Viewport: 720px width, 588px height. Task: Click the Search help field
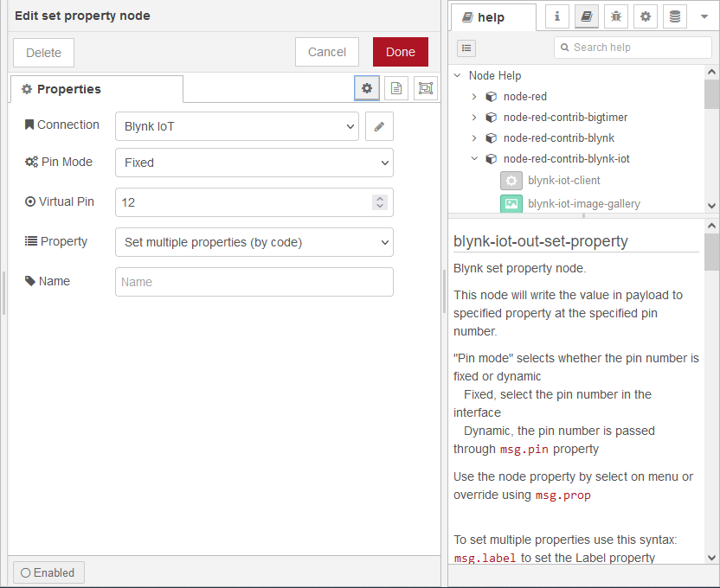633,48
